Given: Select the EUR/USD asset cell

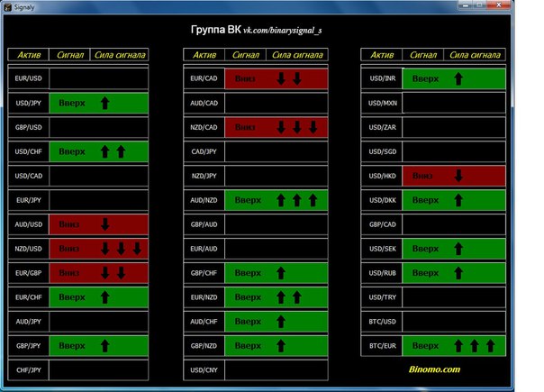Looking at the screenshot, I should [x=28, y=79].
